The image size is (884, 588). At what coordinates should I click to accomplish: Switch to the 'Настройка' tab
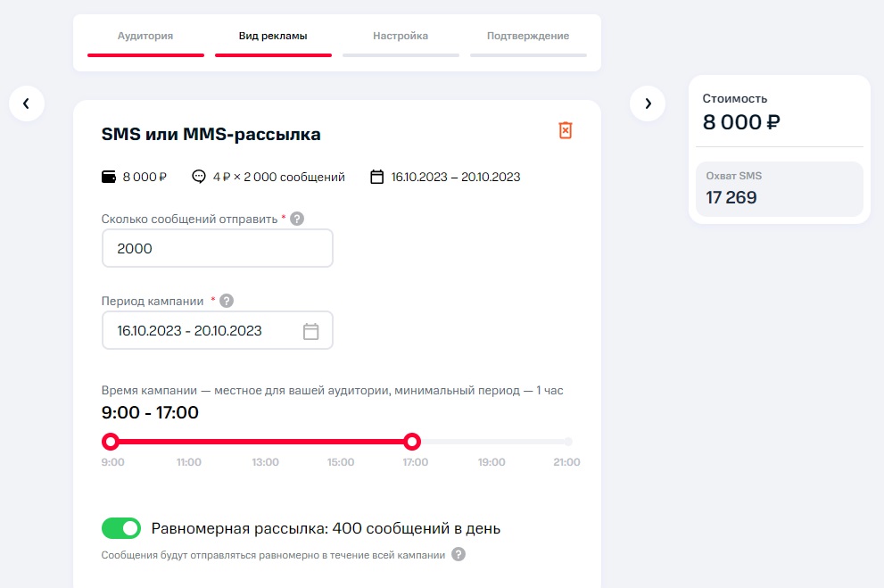tap(400, 36)
